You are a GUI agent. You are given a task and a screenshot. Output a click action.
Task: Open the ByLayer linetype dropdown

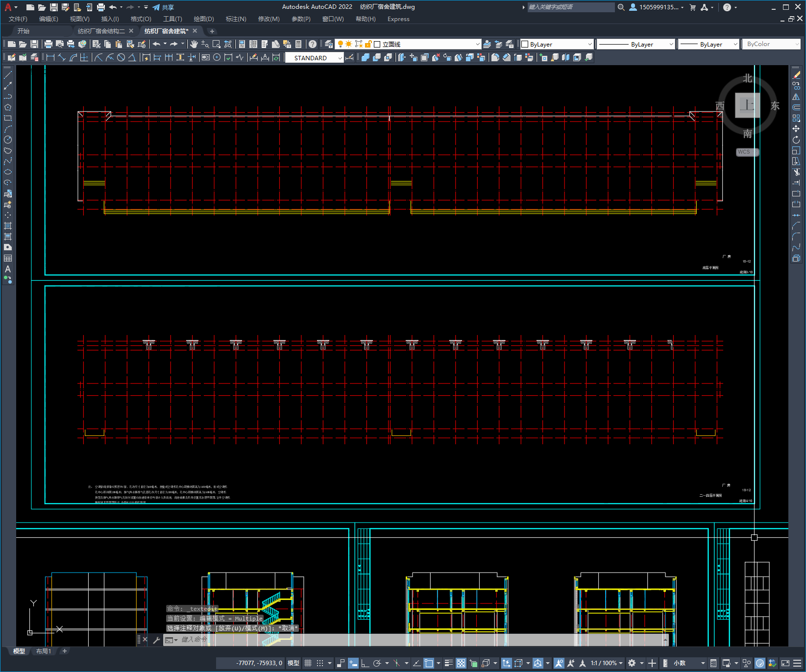[x=636, y=44]
